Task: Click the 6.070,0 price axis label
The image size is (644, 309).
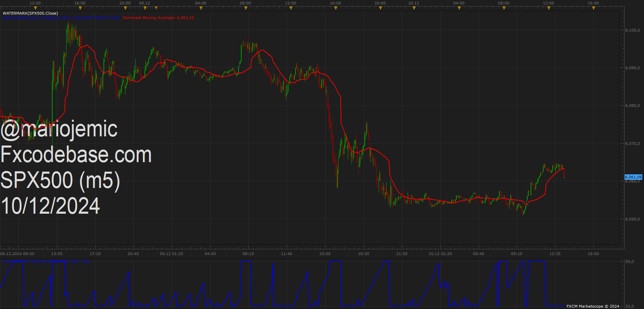Action: coord(632,143)
